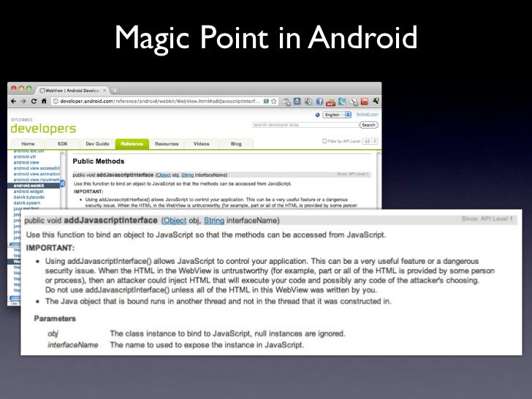Bookmark the page with the star icon
532x399 pixels.
point(274,101)
